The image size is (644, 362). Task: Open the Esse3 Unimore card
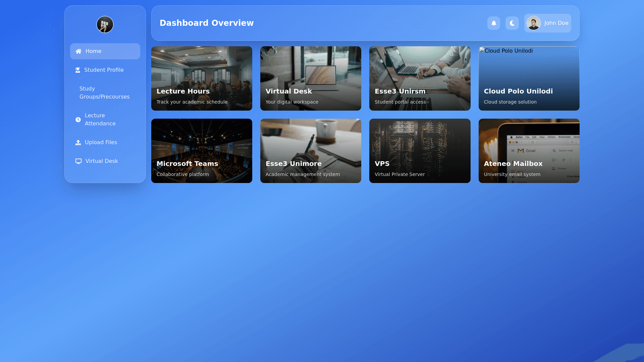pos(311,150)
